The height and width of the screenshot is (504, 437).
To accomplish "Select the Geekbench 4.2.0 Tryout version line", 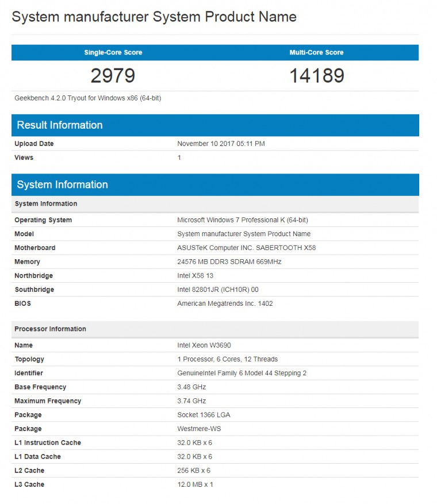I will (88, 98).
